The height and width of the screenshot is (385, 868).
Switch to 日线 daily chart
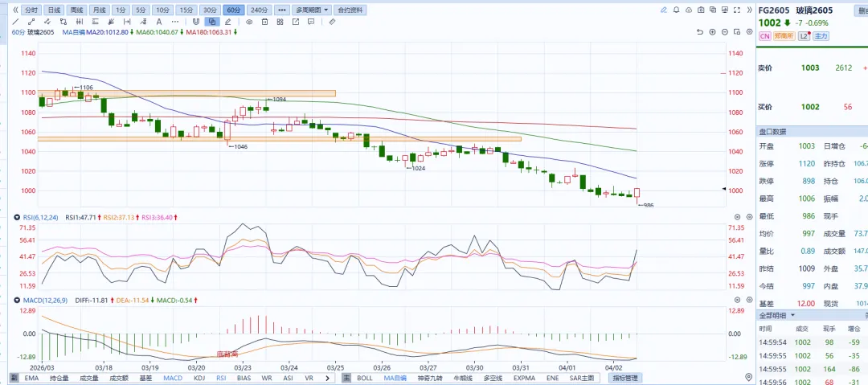[x=54, y=10]
